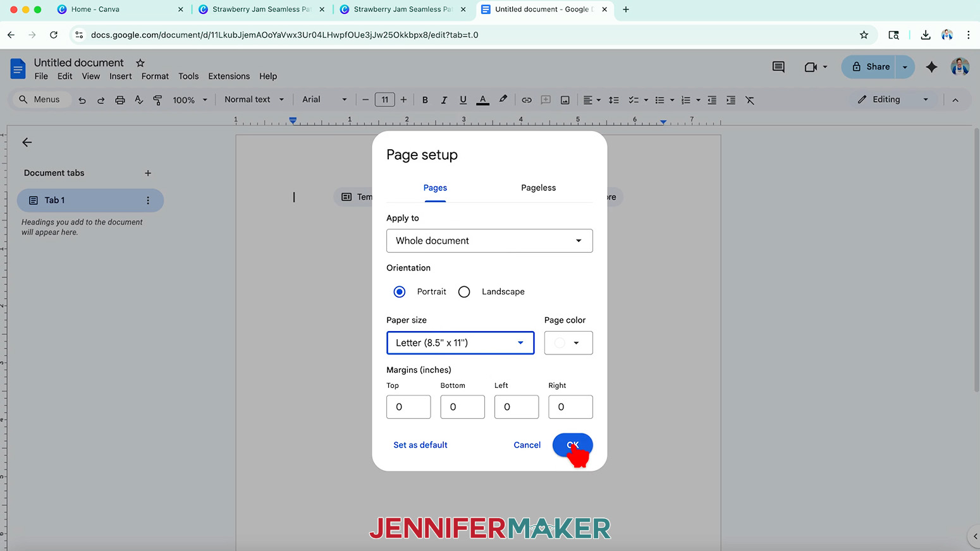
Task: Open spelling and grammar check icon
Action: point(138,100)
